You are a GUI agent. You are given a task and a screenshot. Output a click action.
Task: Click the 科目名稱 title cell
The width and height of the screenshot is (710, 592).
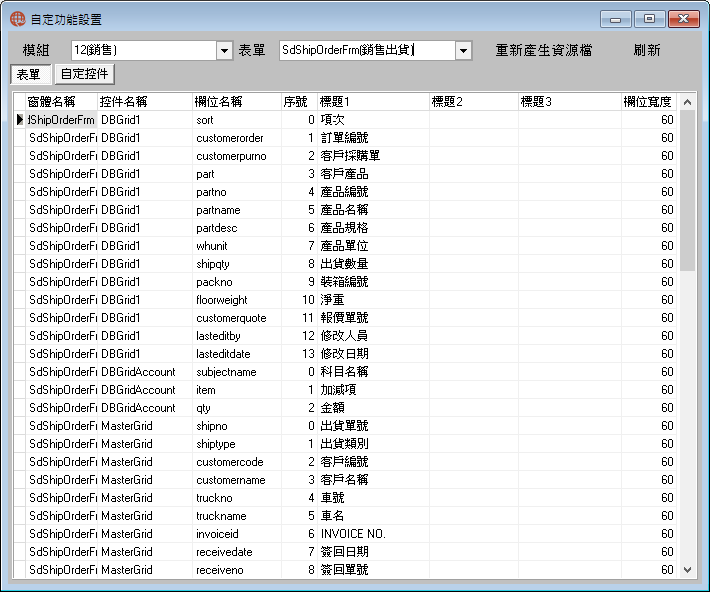click(x=373, y=372)
